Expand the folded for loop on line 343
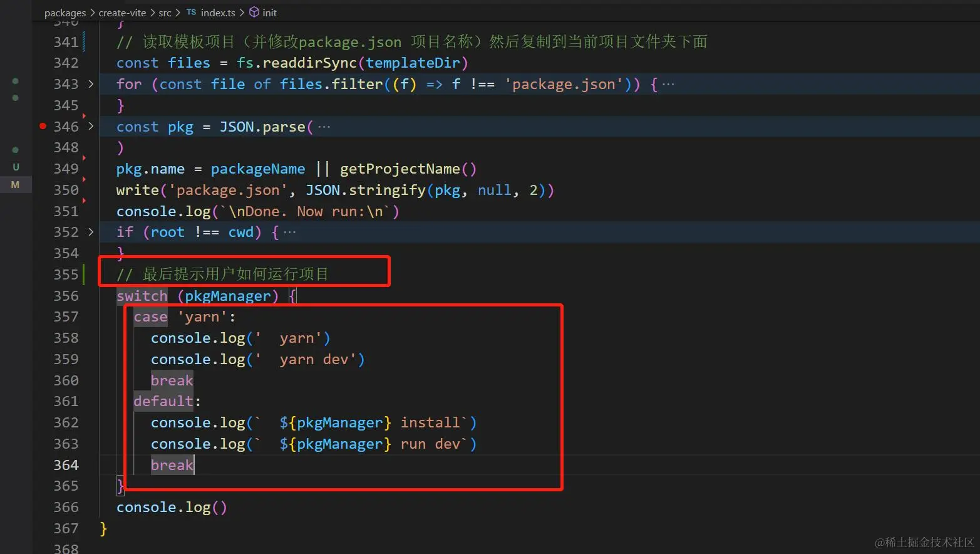This screenshot has width=980, height=554. (91, 84)
